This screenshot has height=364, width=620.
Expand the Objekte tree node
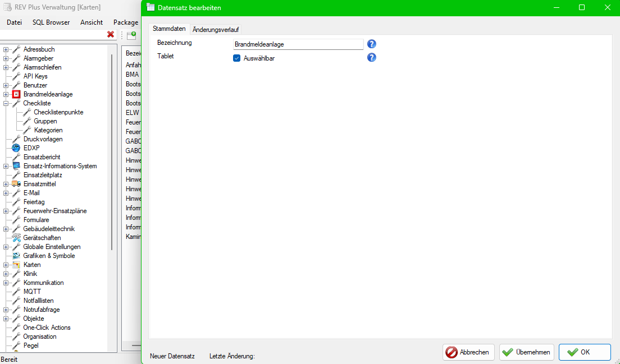[x=6, y=318]
